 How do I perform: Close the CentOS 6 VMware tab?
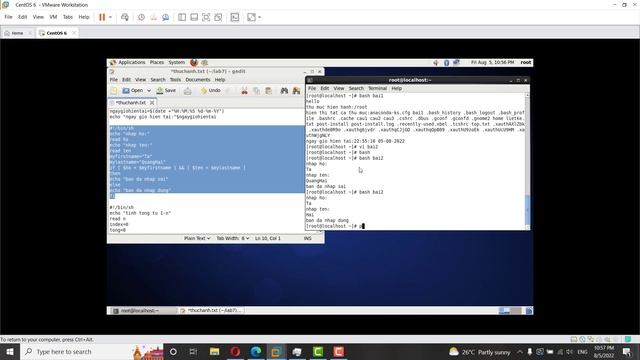[x=74, y=33]
